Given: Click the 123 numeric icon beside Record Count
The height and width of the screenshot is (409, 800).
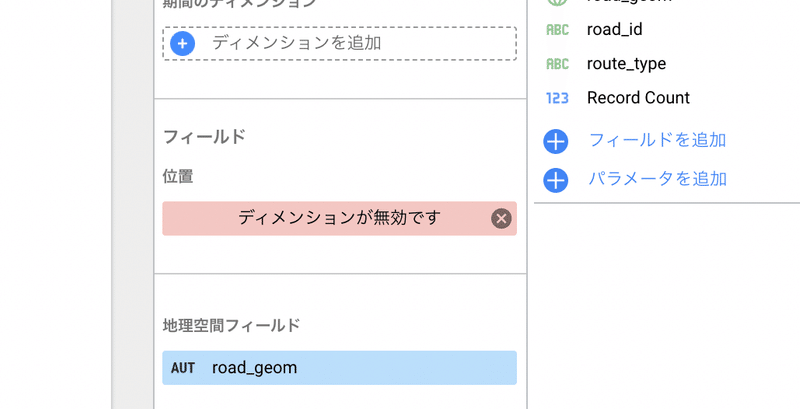Looking at the screenshot, I should [x=557, y=98].
